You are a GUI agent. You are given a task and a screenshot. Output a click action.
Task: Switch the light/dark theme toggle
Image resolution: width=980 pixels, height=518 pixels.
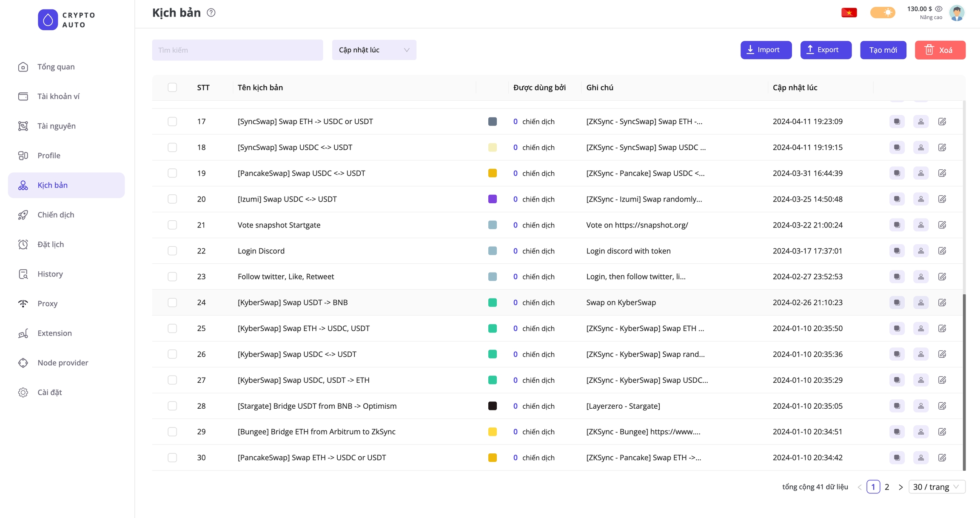pos(883,13)
